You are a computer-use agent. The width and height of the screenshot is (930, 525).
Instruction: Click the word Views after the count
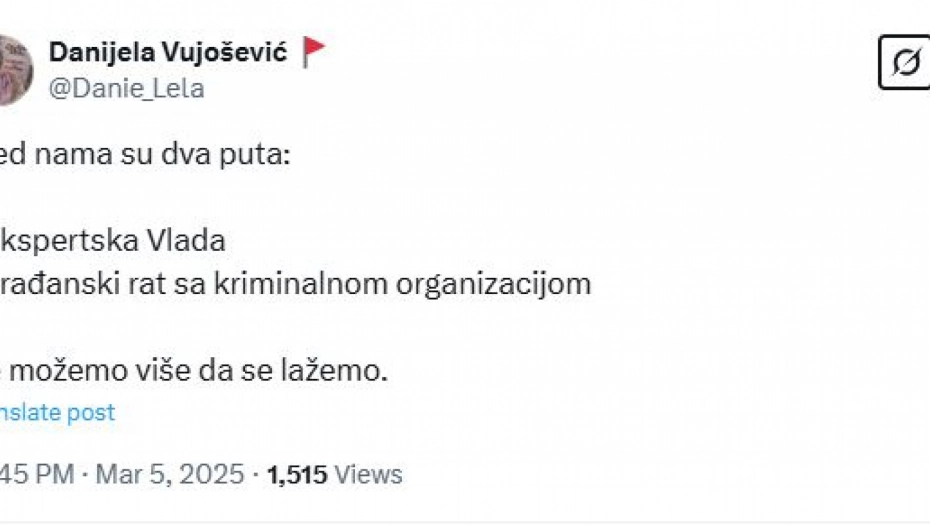pyautogui.click(x=369, y=474)
